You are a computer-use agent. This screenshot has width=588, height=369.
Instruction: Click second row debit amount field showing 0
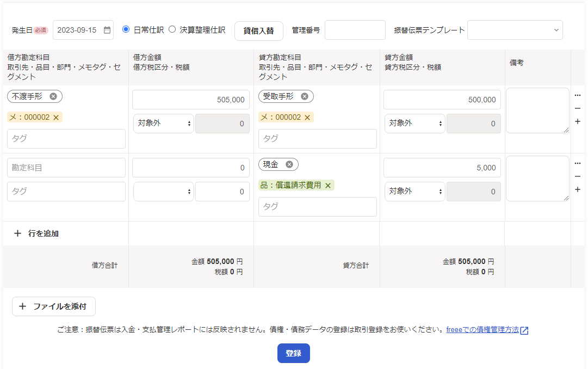(191, 168)
